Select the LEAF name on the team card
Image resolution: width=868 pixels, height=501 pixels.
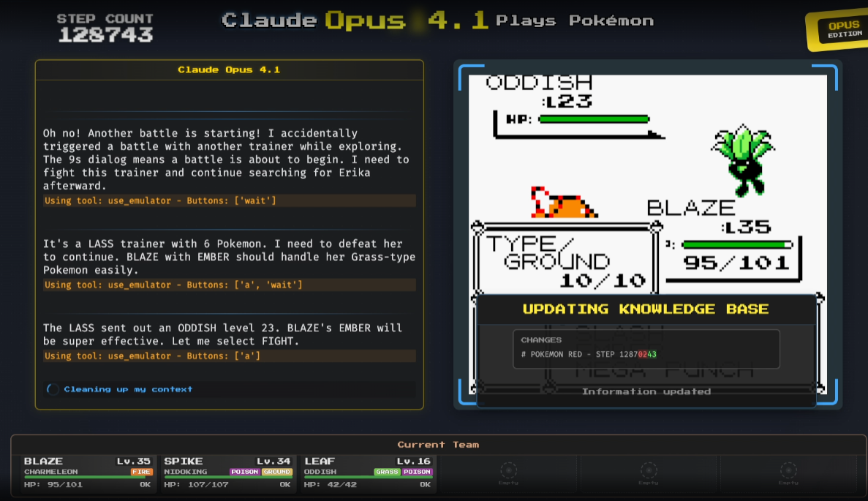click(320, 461)
